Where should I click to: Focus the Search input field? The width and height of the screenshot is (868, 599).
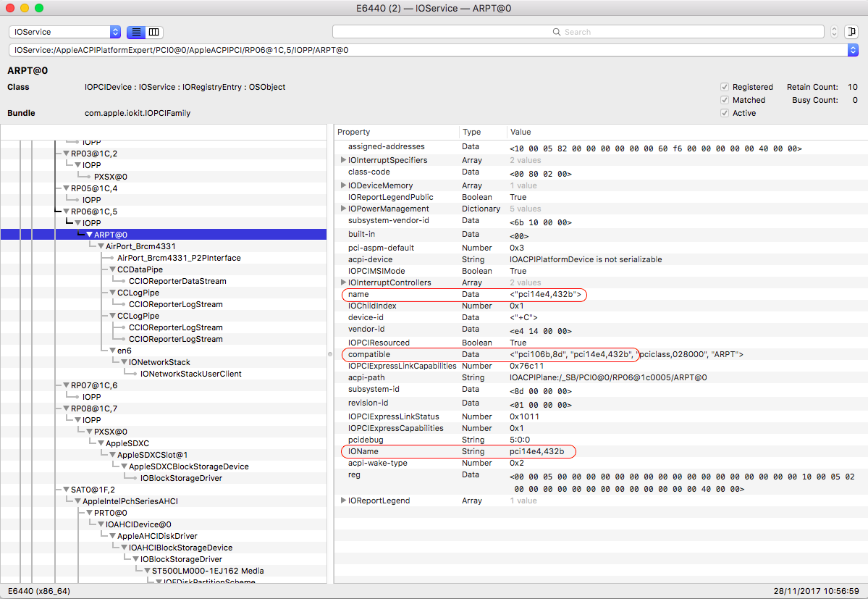pyautogui.click(x=578, y=32)
